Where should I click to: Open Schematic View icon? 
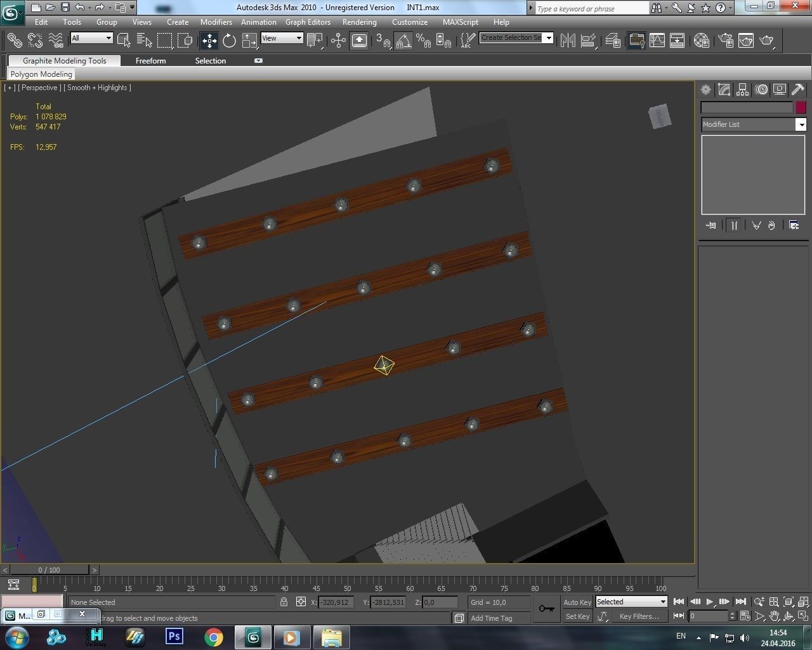(x=678, y=41)
